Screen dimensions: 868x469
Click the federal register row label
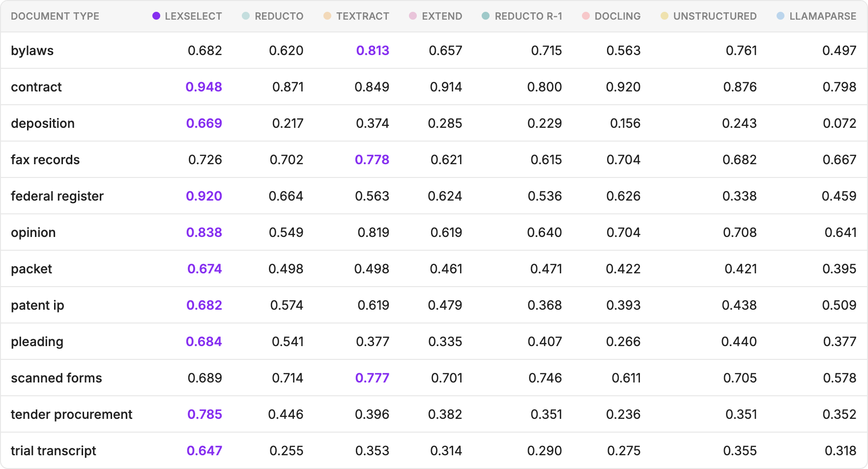tap(57, 196)
